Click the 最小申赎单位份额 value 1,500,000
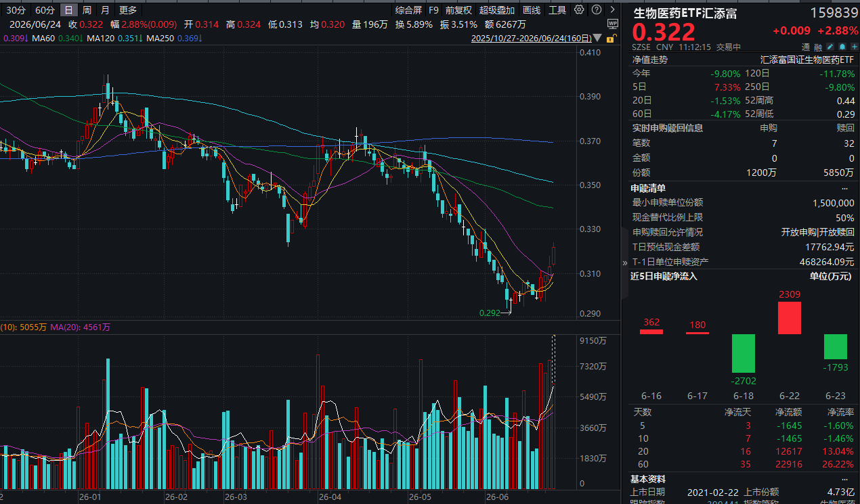 pos(834,203)
